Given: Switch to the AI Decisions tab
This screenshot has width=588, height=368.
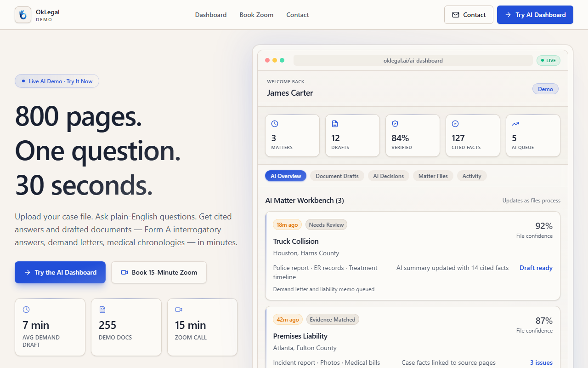Looking at the screenshot, I should [389, 176].
